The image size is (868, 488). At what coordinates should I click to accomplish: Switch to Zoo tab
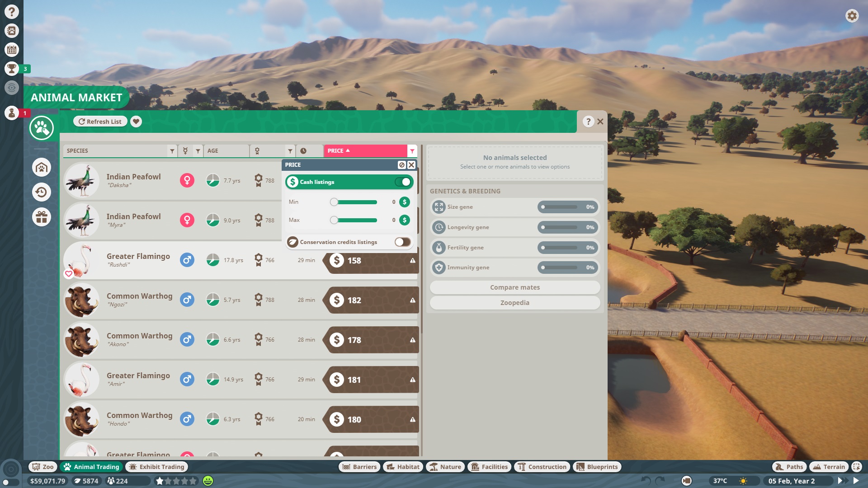pos(43,467)
